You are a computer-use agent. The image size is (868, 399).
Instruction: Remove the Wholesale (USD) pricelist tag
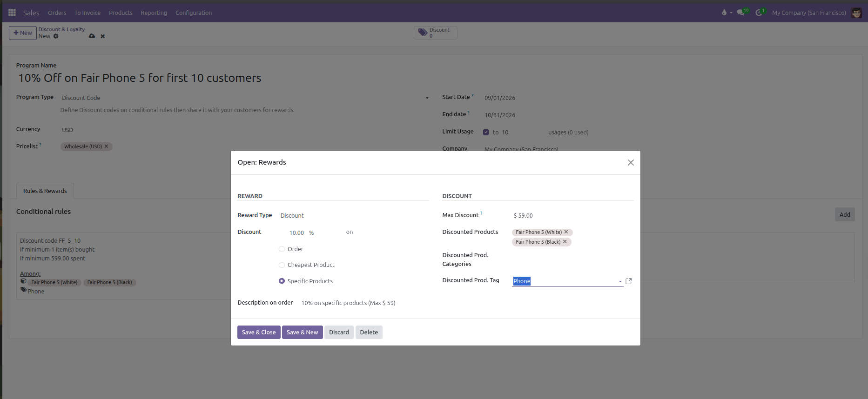click(x=106, y=146)
